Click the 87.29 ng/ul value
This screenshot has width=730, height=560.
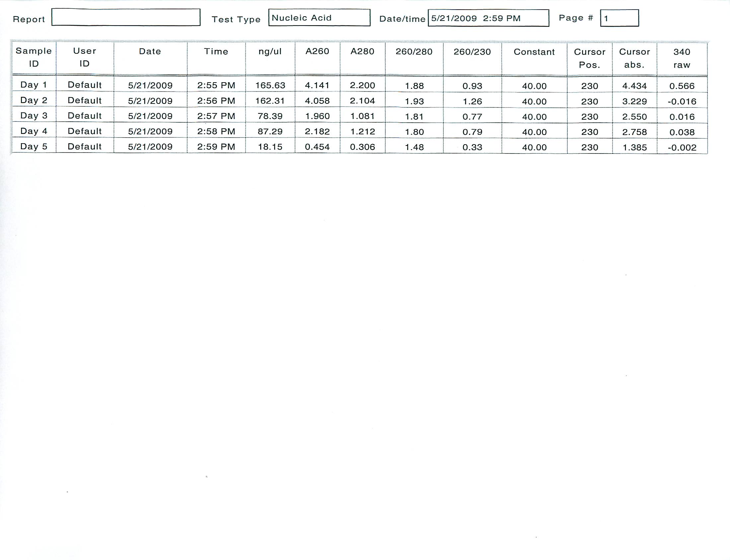coord(270,131)
